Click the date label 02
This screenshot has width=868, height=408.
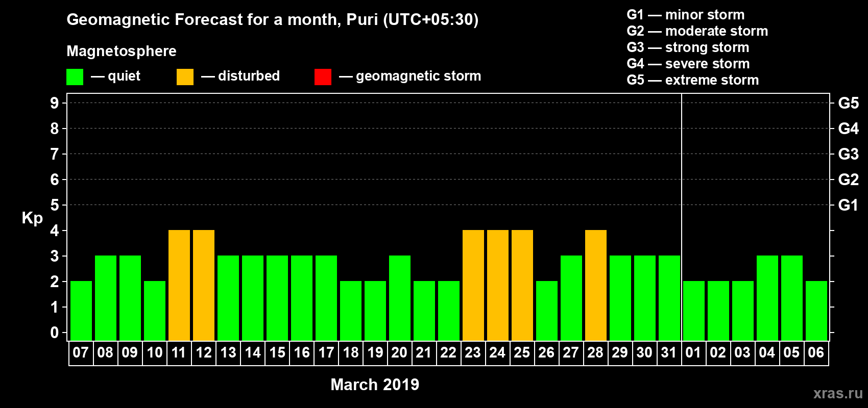(x=718, y=352)
